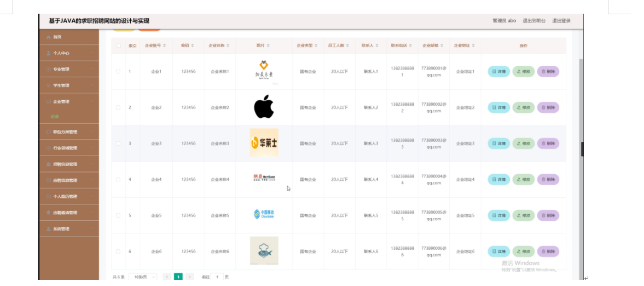644x286 pixels.
Task: Click the envelope icon beside 应聘信息管理
Action: coord(49,180)
